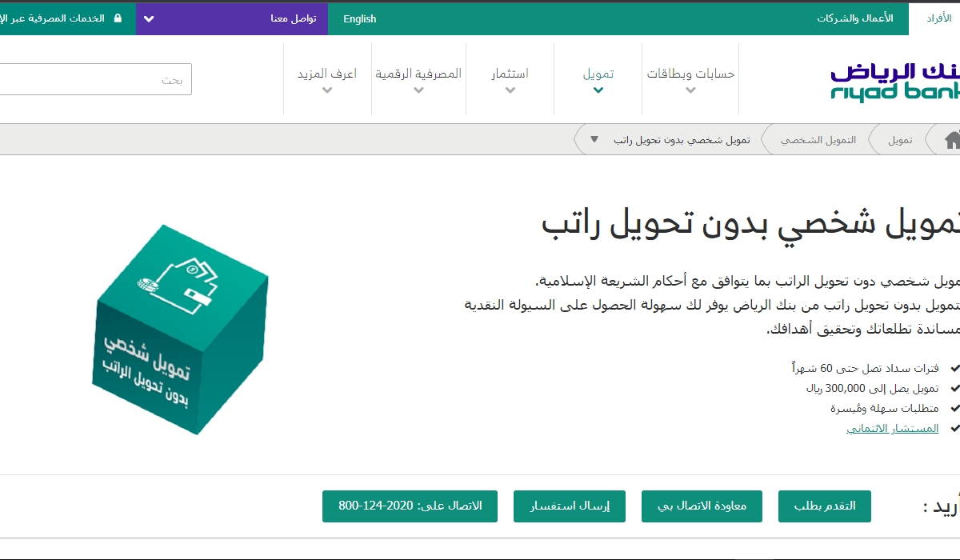The width and height of the screenshot is (960, 560).
Task: Open the المستشار الائتماني link
Action: (x=893, y=429)
